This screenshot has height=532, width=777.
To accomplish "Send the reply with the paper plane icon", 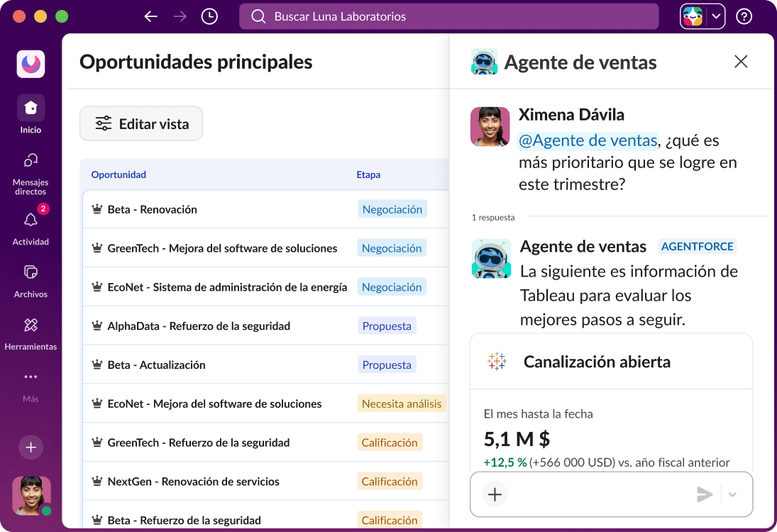I will click(705, 494).
